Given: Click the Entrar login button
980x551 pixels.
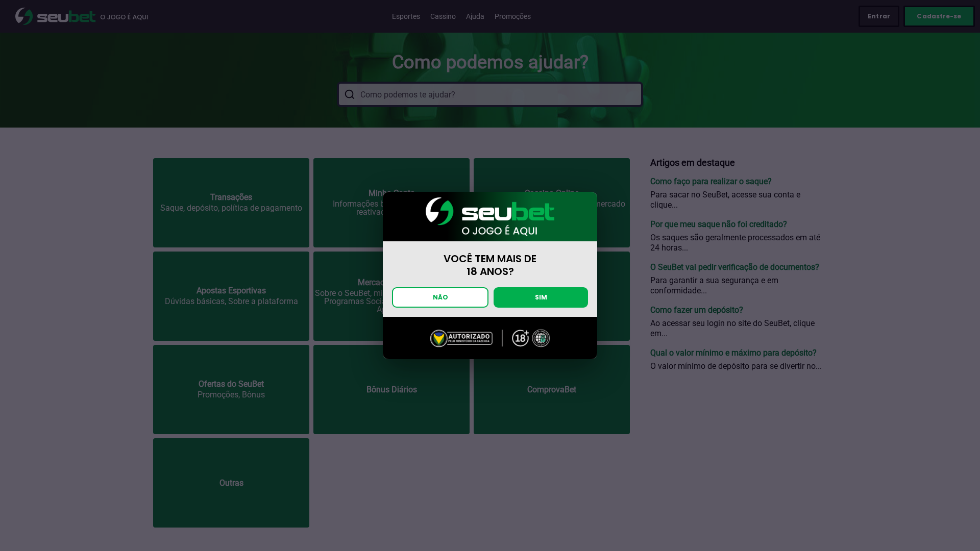Looking at the screenshot, I should 878,16.
